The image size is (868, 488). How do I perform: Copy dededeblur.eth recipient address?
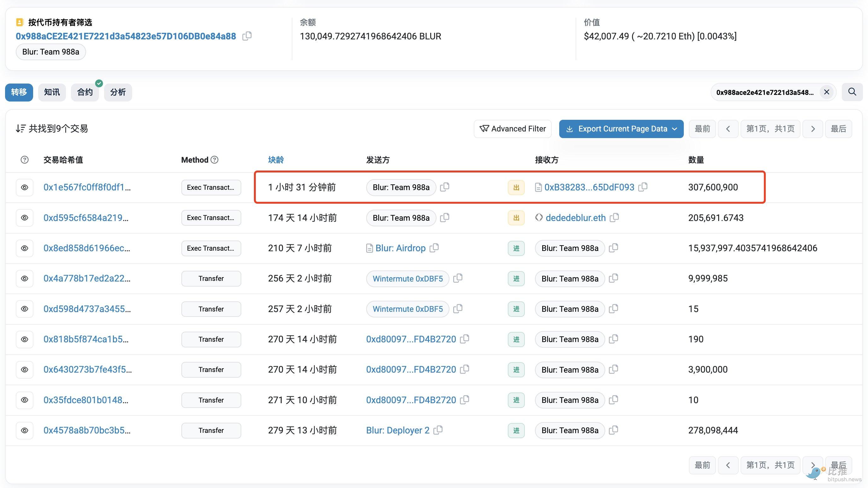coord(614,218)
